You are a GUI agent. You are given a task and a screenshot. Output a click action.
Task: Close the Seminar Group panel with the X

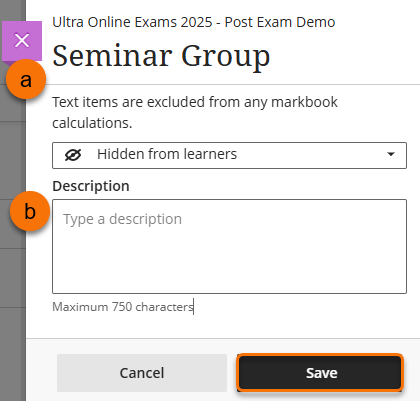point(22,41)
